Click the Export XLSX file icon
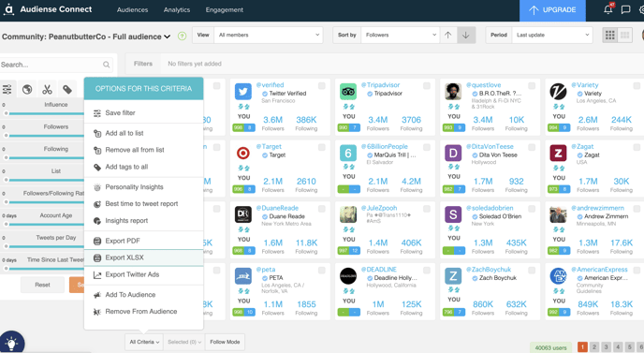Image resolution: width=644 pixels, height=353 pixels. [97, 257]
